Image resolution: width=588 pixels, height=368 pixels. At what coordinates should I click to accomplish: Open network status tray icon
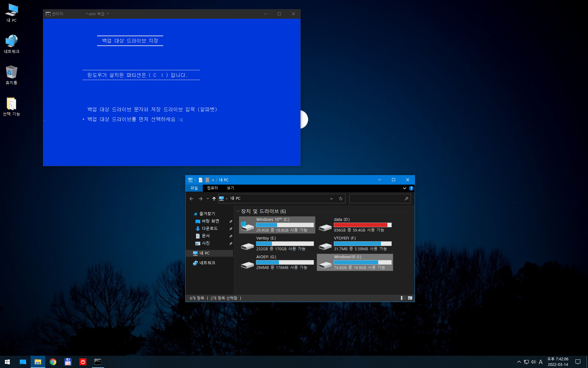(x=526, y=362)
